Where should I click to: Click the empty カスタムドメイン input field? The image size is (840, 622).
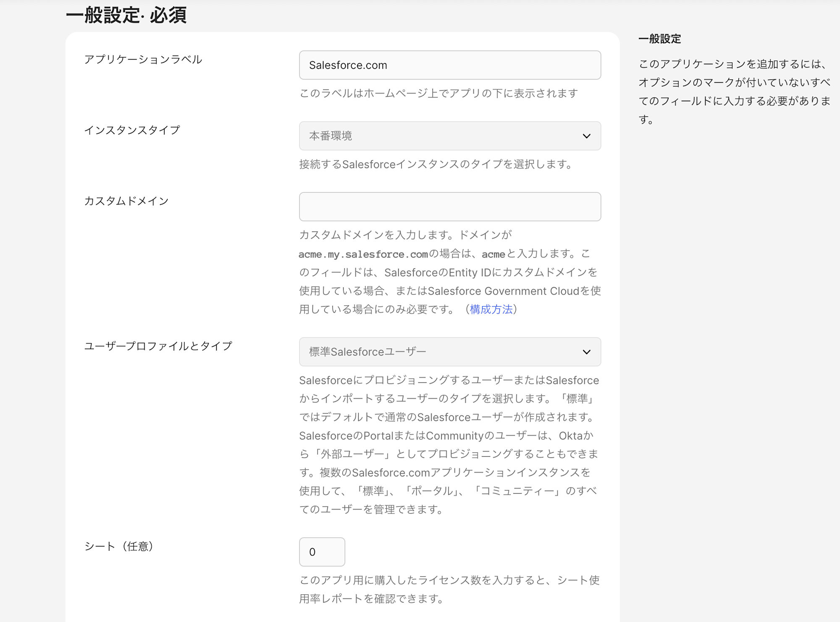coord(449,207)
